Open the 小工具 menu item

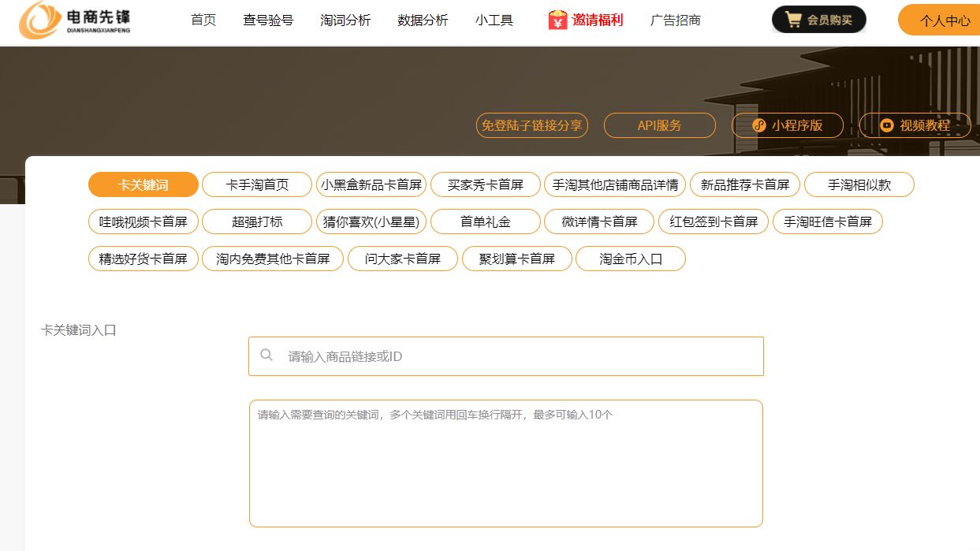(493, 20)
